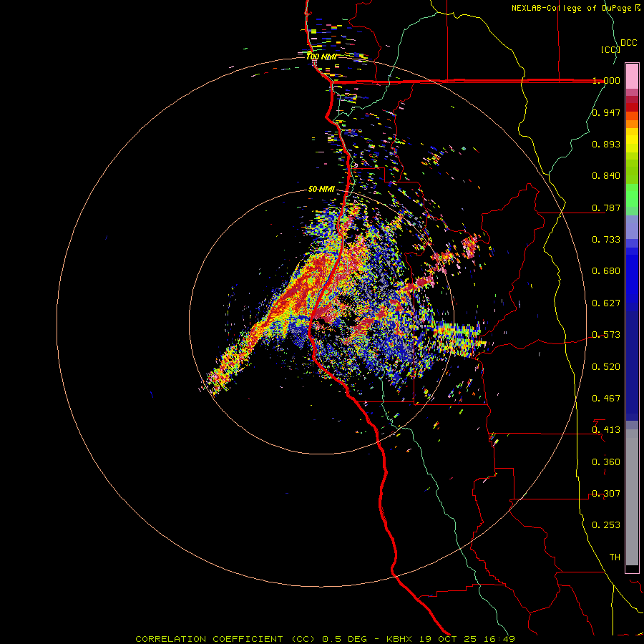Click the DCC label above color bar

coord(629,43)
